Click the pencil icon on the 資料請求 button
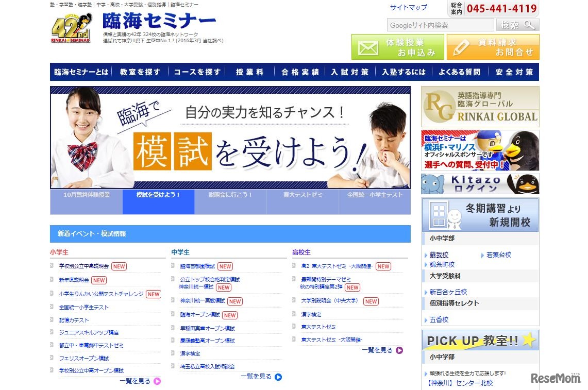The image size is (588, 390). [461, 48]
